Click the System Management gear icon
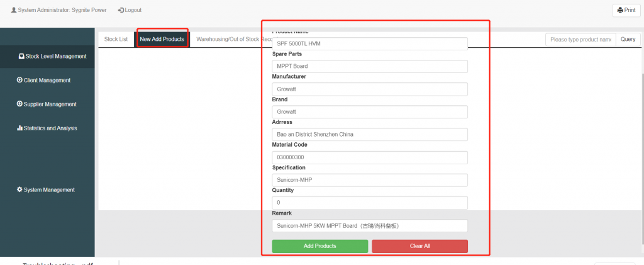 (19, 190)
